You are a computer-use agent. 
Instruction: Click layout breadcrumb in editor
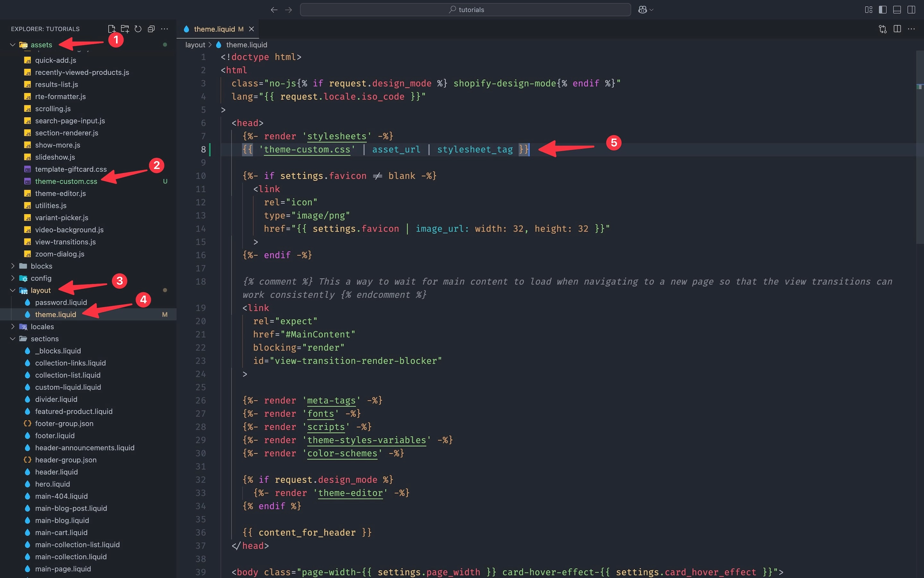pos(195,45)
